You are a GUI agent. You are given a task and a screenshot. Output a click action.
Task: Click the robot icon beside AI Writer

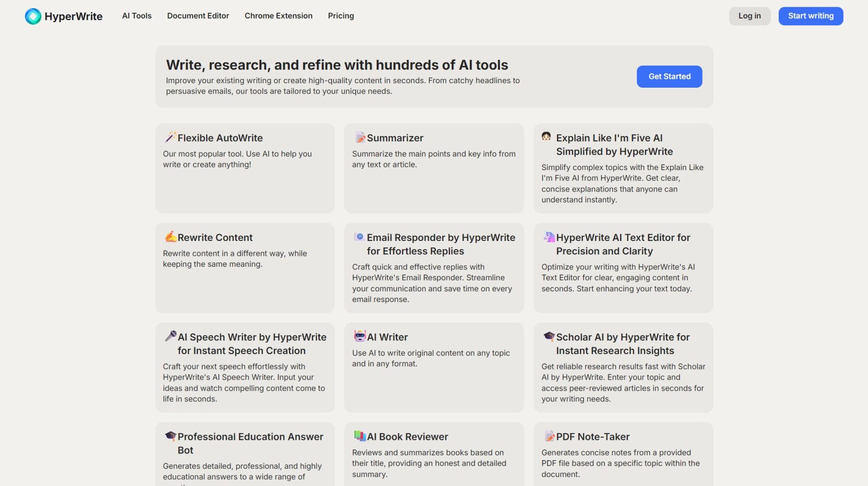[360, 336]
